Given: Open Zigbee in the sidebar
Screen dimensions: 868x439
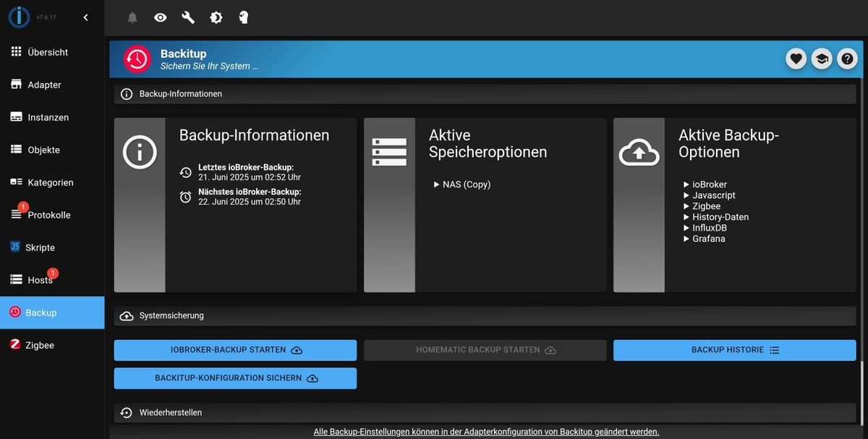Looking at the screenshot, I should point(52,345).
